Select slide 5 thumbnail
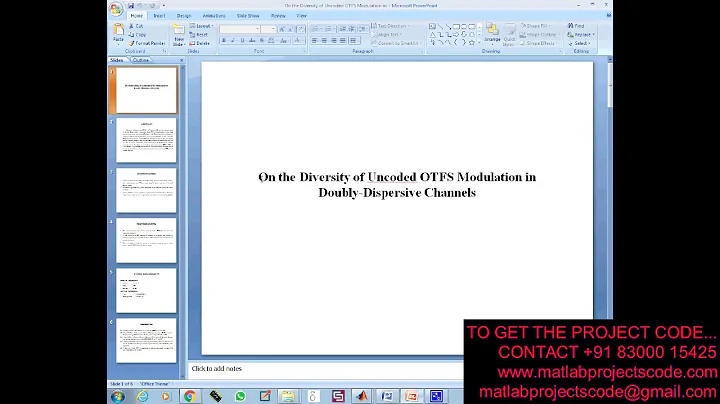Screen dimensions: 720x404 pyautogui.click(x=146, y=291)
